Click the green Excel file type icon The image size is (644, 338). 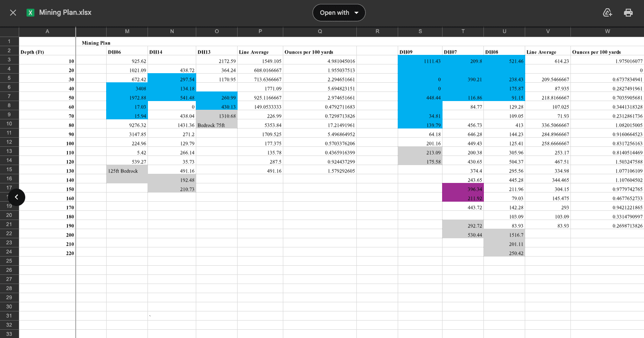point(30,13)
